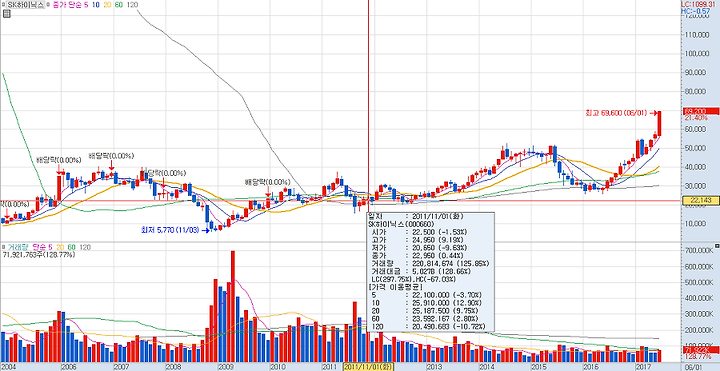Screen dimensions: 720x371
Task: Toggle the square before 종가 단순
Action: coord(49,5)
